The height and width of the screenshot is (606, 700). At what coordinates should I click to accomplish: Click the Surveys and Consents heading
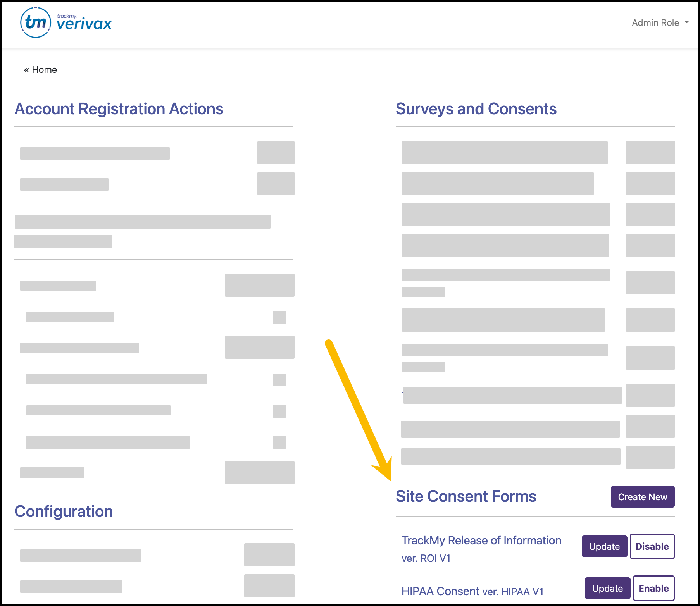(476, 109)
